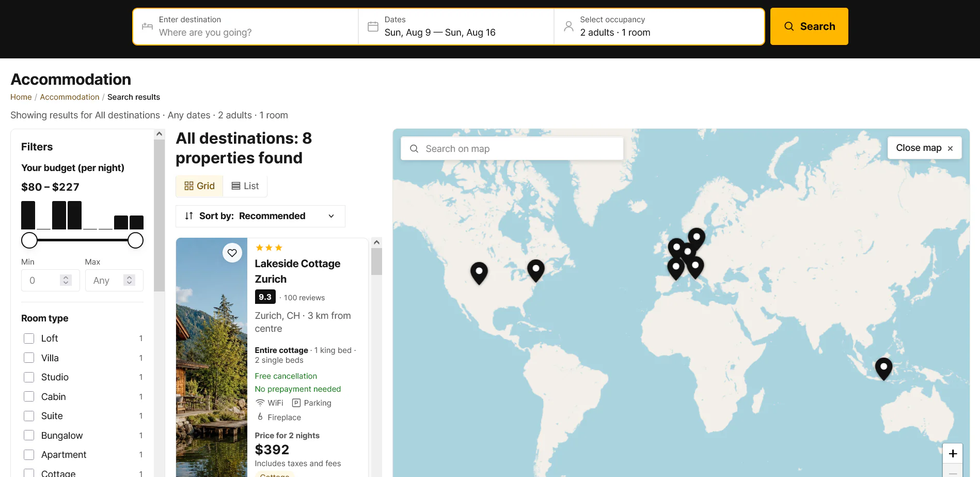The height and width of the screenshot is (477, 980).
Task: Open the Dates picker field
Action: [456, 26]
